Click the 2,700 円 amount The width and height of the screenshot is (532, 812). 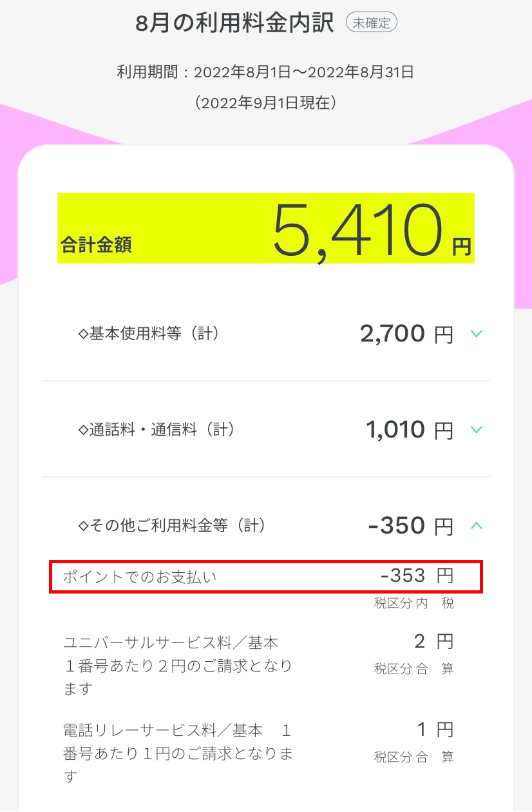click(406, 334)
